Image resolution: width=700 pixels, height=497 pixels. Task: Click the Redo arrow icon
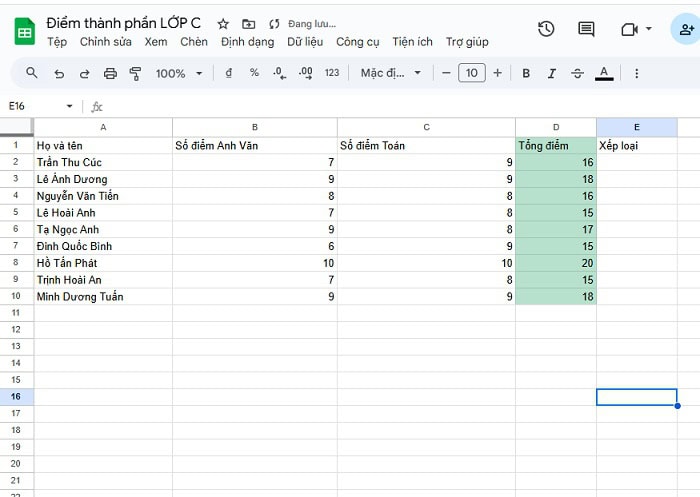[84, 73]
